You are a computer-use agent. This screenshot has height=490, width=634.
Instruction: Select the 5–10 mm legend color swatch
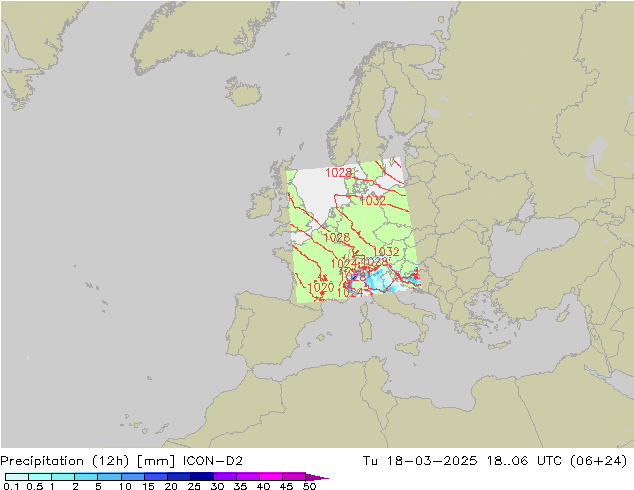tap(110, 477)
